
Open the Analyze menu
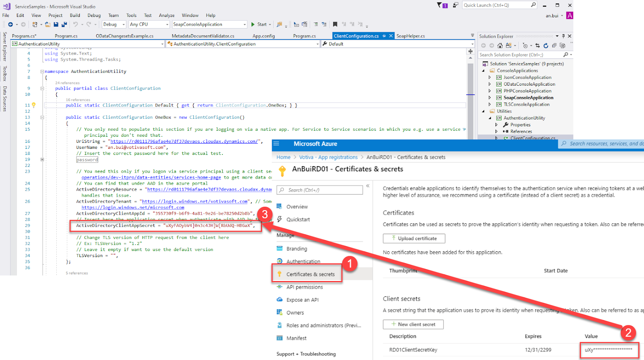[x=167, y=15]
